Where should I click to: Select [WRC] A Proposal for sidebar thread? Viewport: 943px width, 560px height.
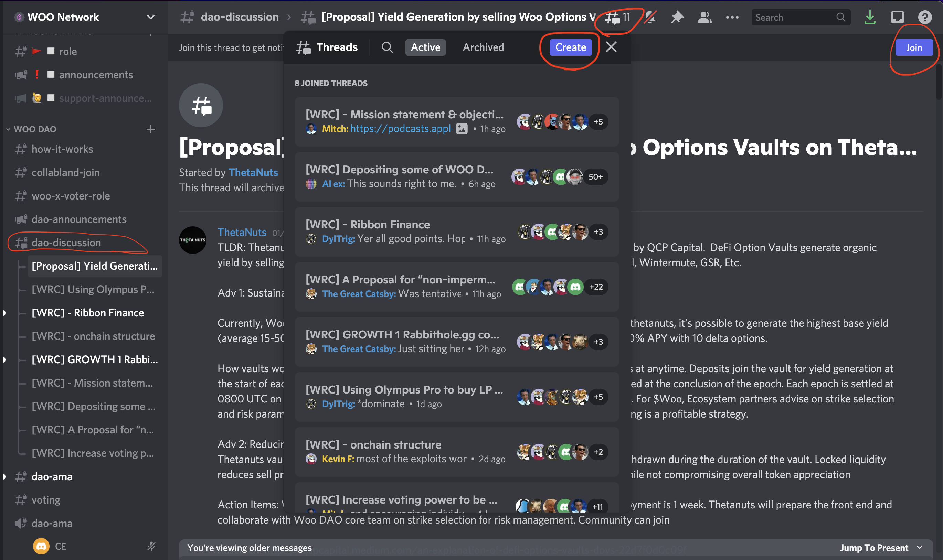(x=95, y=430)
